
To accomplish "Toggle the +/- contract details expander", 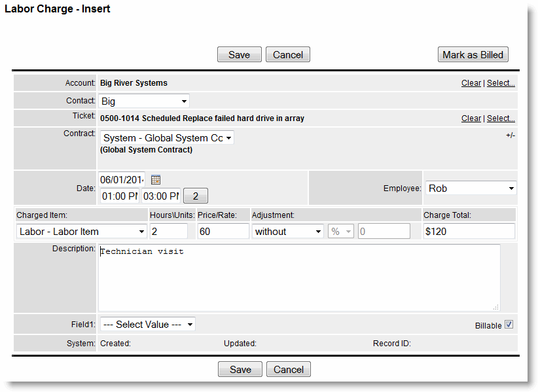I will [511, 135].
